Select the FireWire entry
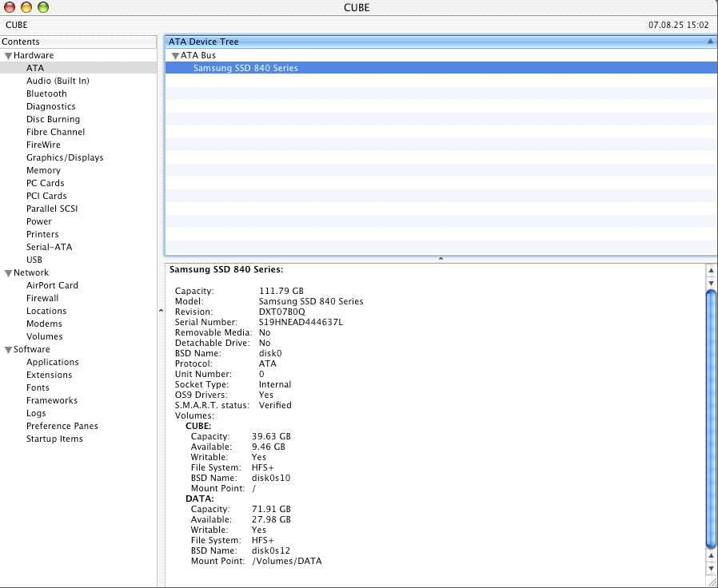This screenshot has height=588, width=718. click(43, 145)
